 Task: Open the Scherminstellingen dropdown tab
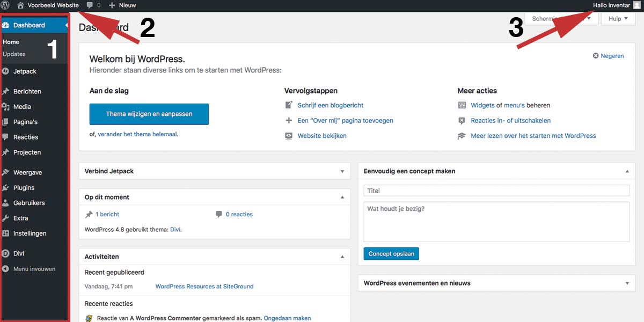561,19
